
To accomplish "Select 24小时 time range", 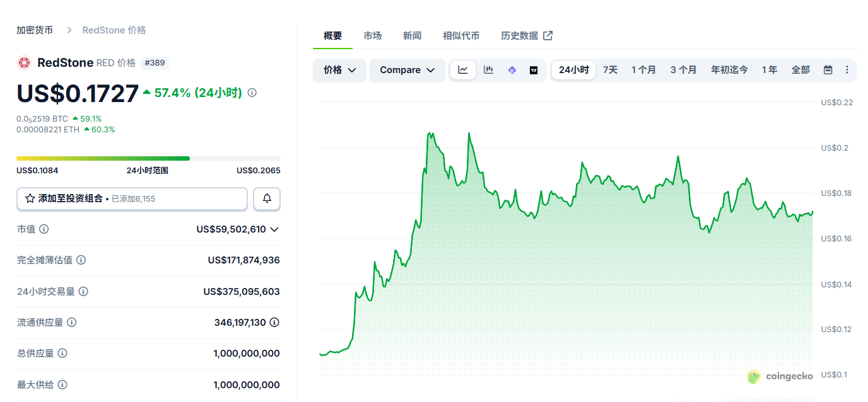I will (573, 70).
